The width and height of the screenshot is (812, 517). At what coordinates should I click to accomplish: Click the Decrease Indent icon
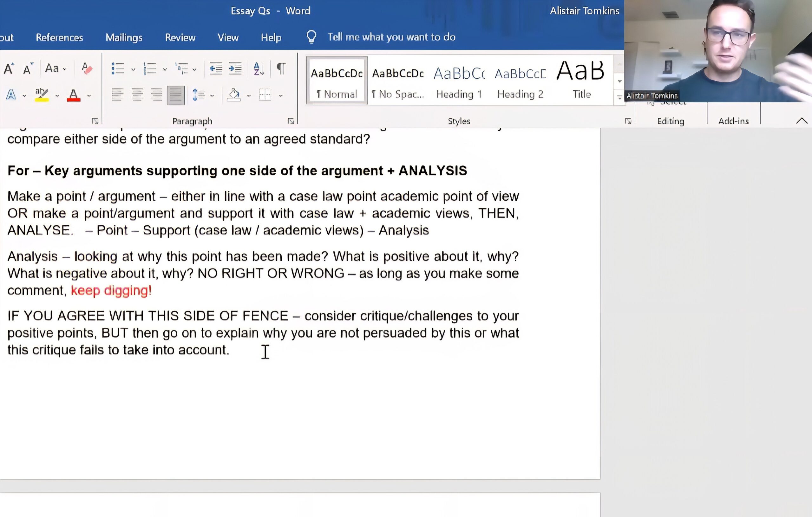216,69
